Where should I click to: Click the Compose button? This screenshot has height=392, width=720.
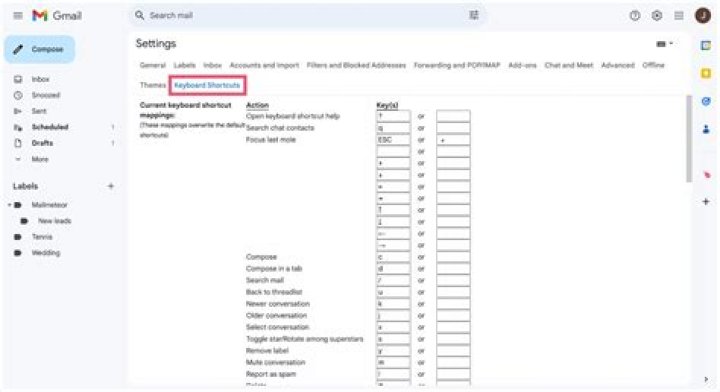[x=39, y=49]
